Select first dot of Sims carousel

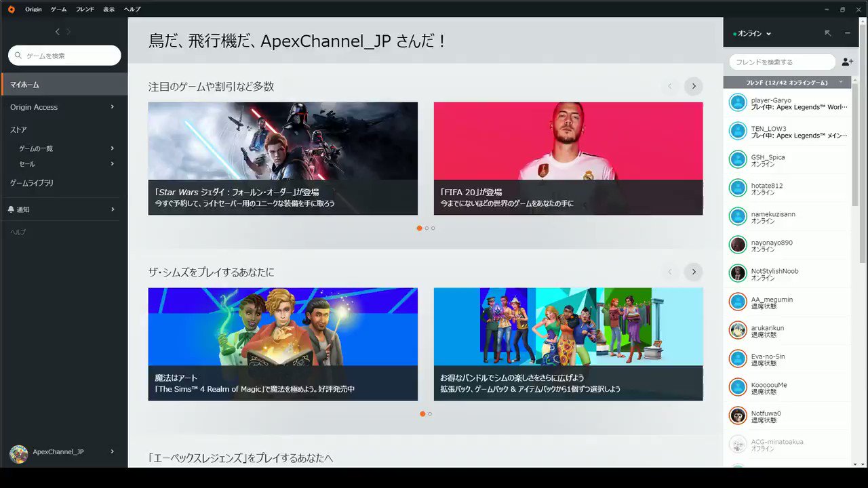point(422,413)
